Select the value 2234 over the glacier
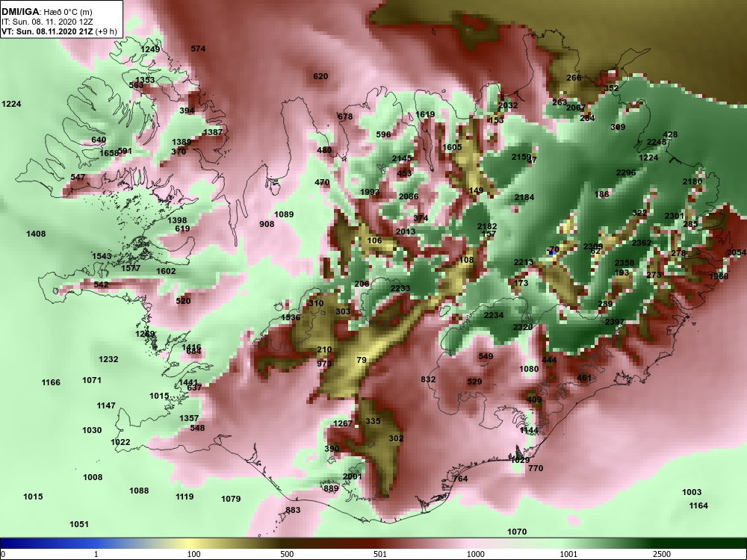747x560 pixels. [494, 315]
